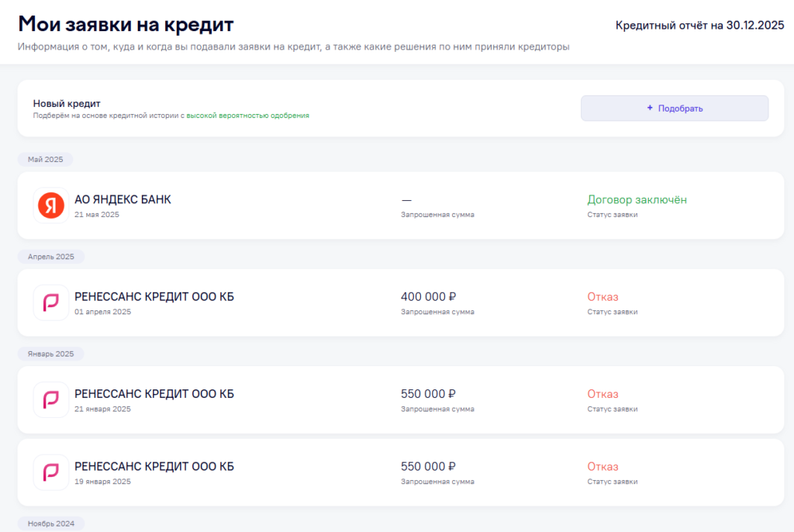794x532 pixels.
Task: Select the Май 2025 month label
Action: click(x=46, y=159)
